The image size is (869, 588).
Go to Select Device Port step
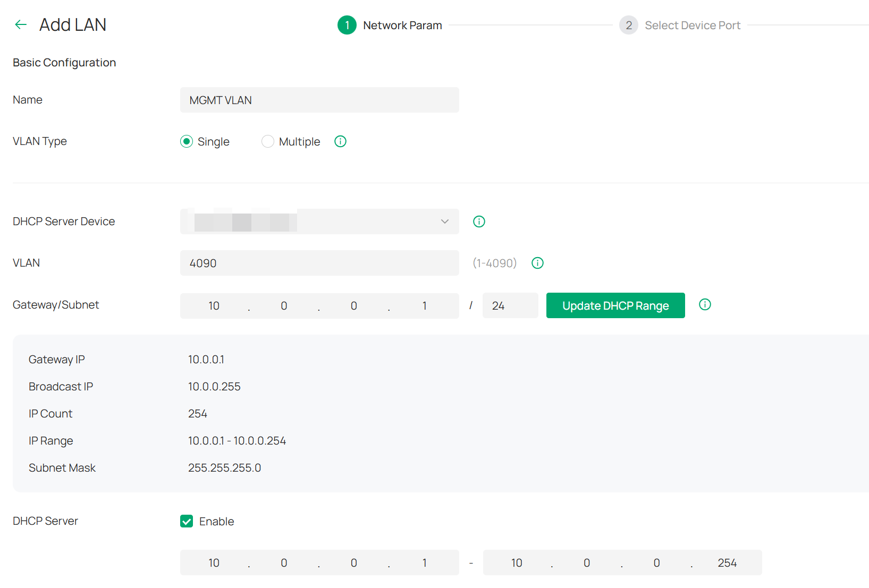(x=692, y=25)
